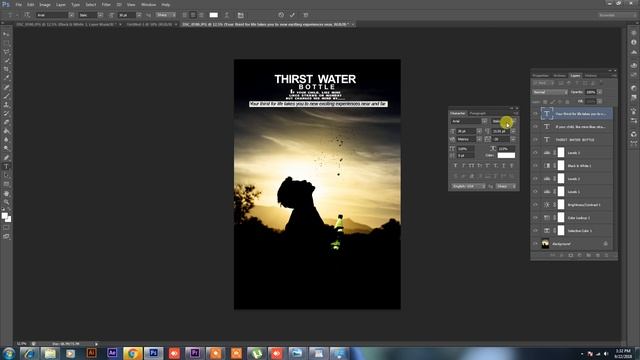Open Google Chrome from the taskbar
This screenshot has width=640, height=360.
pyautogui.click(x=133, y=353)
